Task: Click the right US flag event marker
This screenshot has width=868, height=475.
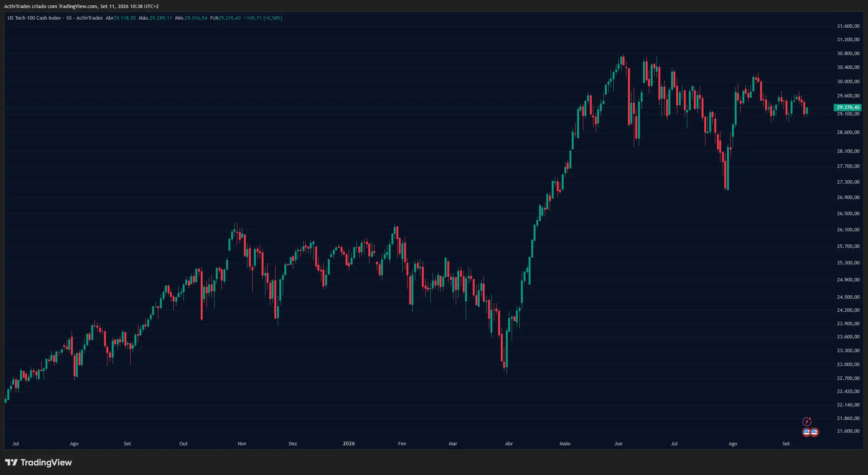Action: (814, 432)
